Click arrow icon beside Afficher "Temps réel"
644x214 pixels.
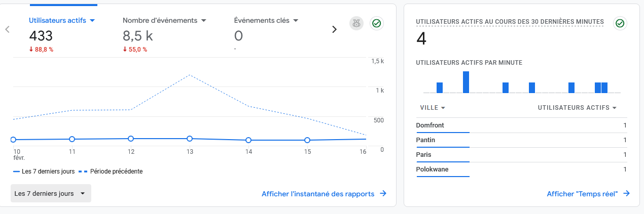click(x=627, y=194)
